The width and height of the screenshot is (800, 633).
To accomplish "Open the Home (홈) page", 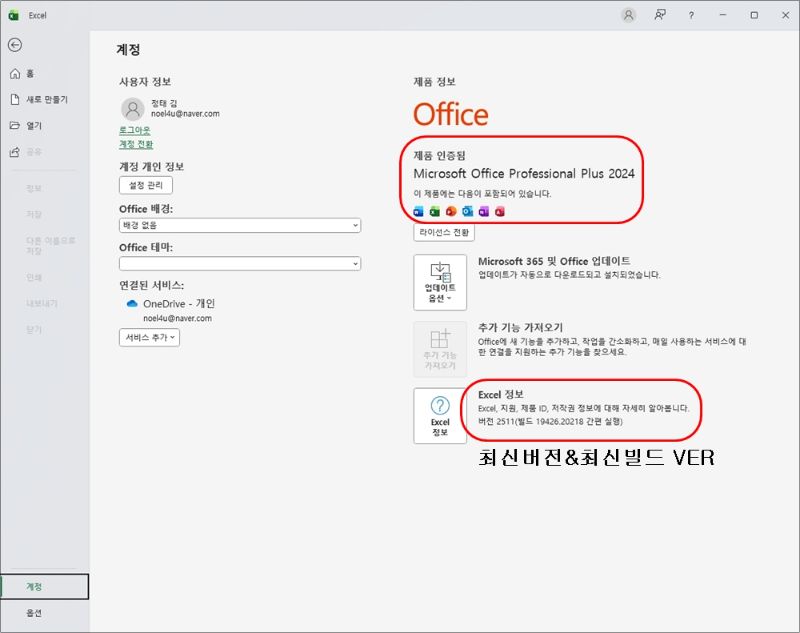I will [x=29, y=73].
